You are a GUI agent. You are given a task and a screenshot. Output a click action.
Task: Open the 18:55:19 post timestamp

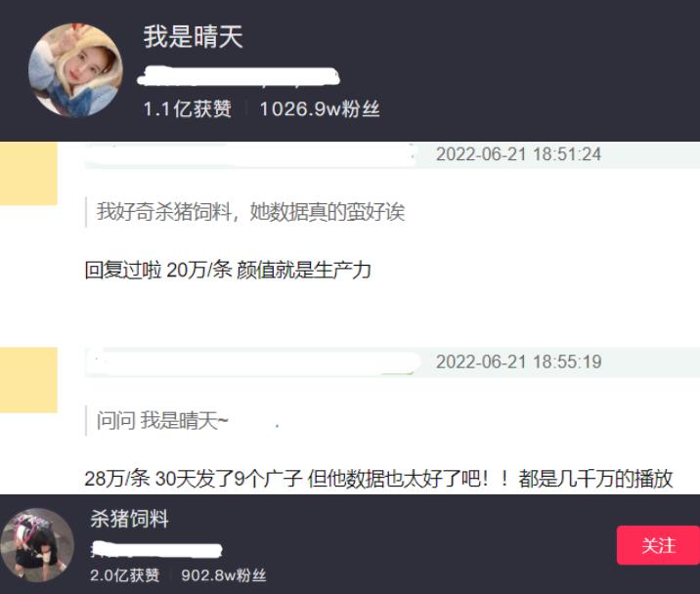[x=518, y=361]
